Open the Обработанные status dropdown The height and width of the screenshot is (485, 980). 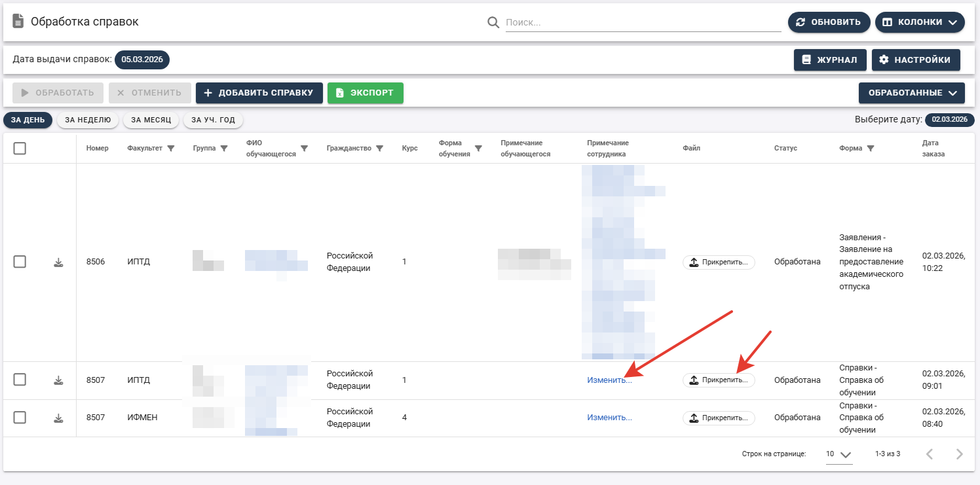tap(911, 93)
